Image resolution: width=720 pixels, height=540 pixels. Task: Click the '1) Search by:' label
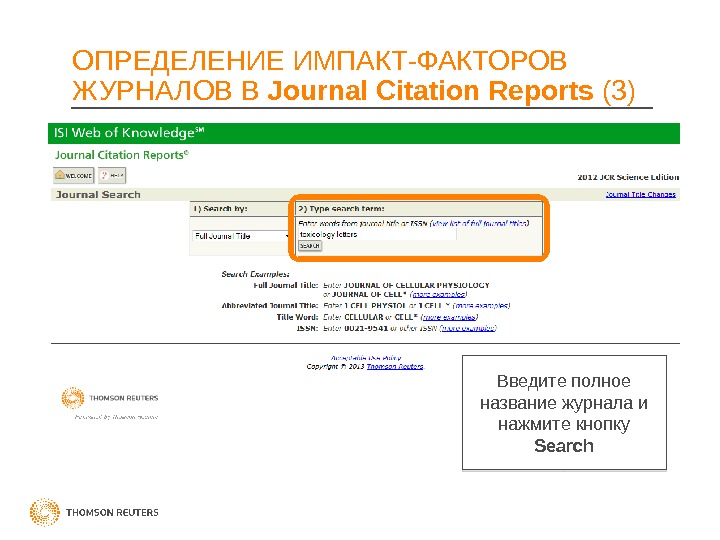[x=220, y=208]
